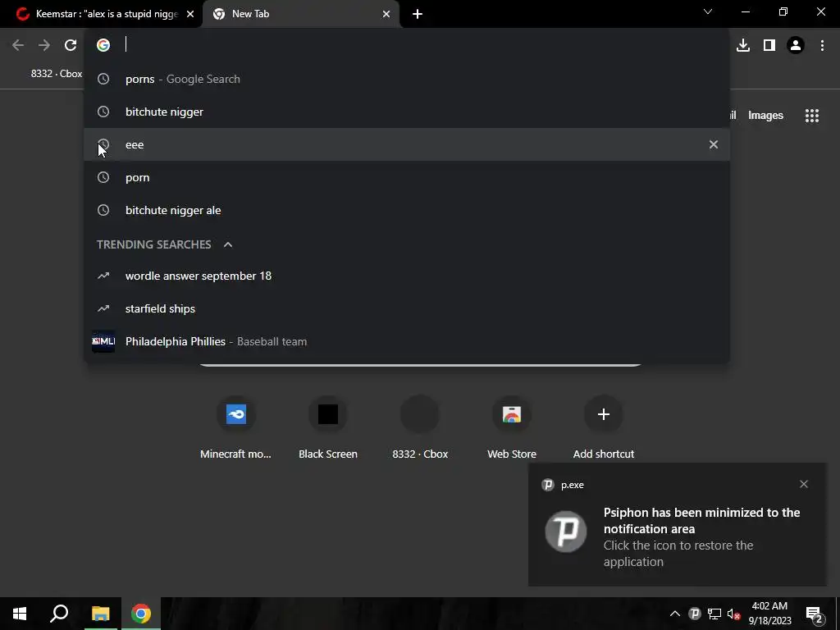This screenshot has height=630, width=840.
Task: Go back using the browser back arrow
Action: [18, 45]
